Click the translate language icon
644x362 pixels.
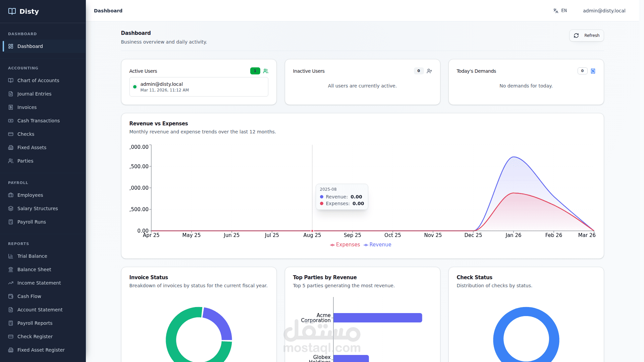click(x=556, y=11)
